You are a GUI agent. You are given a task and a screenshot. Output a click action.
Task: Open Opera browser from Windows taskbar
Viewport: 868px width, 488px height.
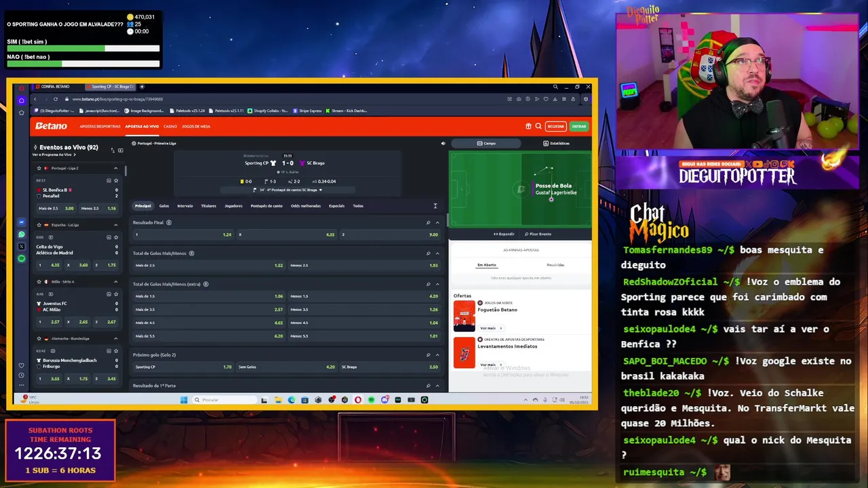click(358, 400)
